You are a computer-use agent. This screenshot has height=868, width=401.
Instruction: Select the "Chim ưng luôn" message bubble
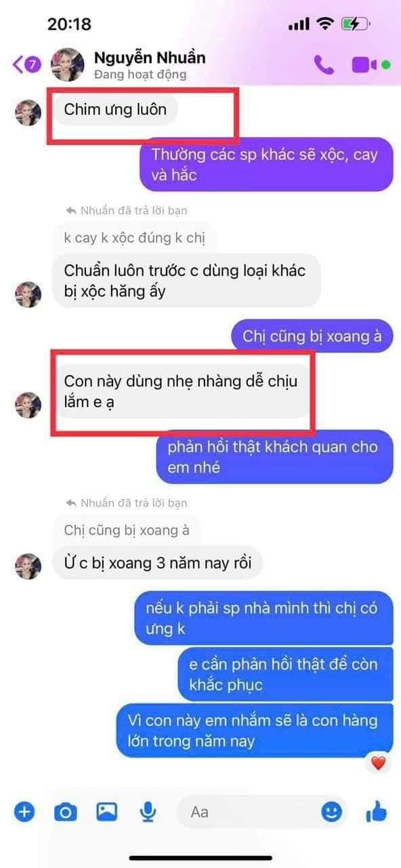[115, 108]
